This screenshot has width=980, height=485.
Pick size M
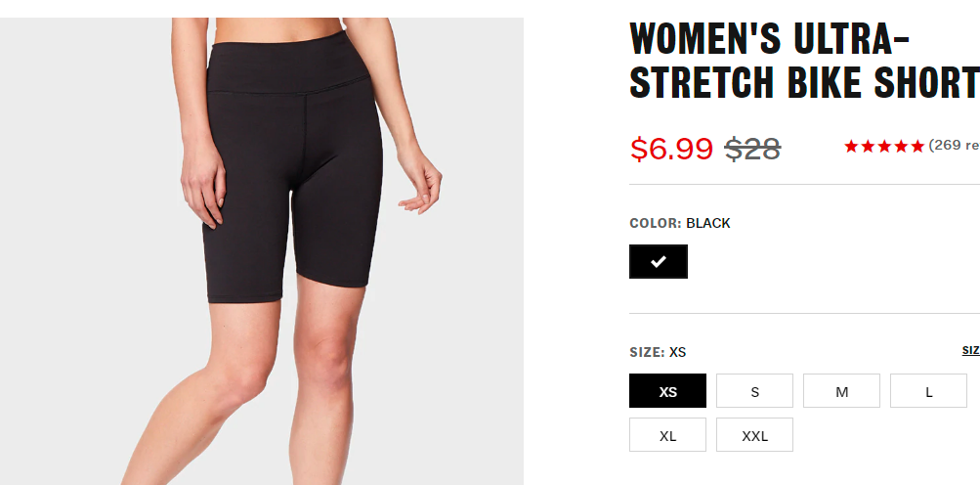(x=841, y=391)
